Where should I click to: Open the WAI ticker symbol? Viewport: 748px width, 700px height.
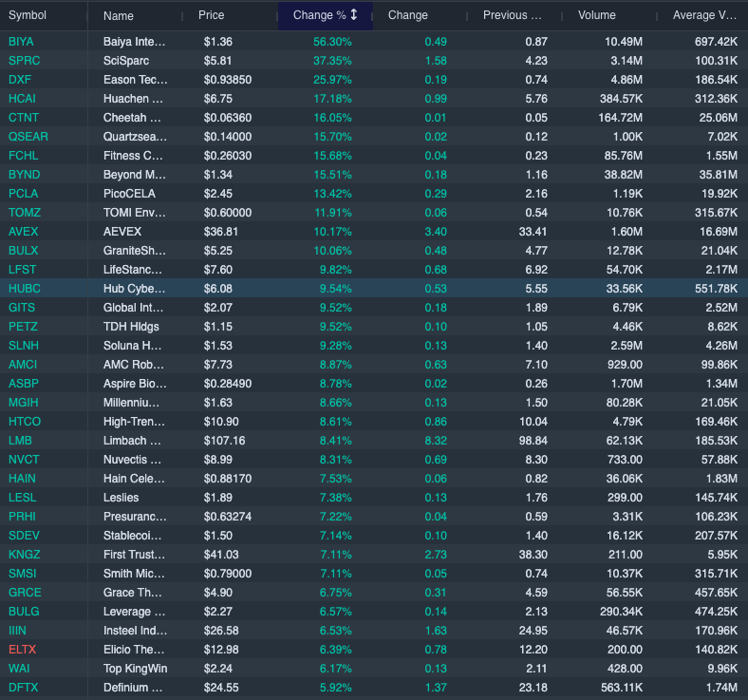point(19,669)
